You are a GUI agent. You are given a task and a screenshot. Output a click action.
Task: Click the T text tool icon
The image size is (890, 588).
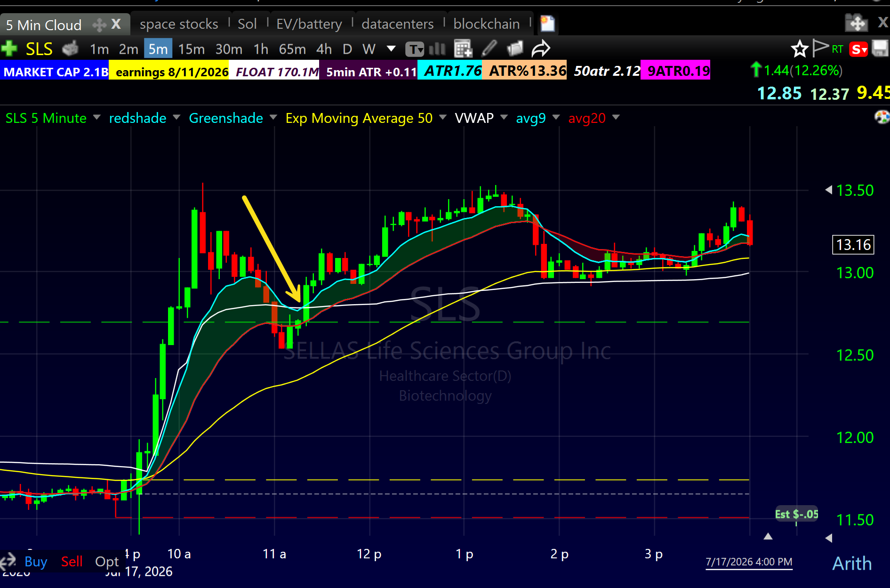pos(415,49)
